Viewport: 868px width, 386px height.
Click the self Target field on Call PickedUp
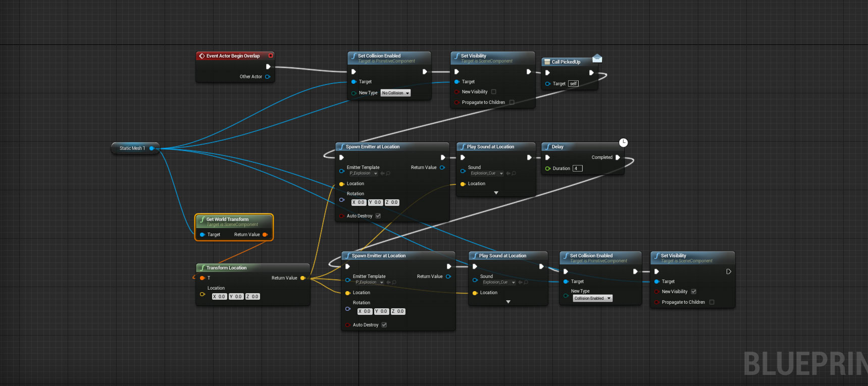573,84
